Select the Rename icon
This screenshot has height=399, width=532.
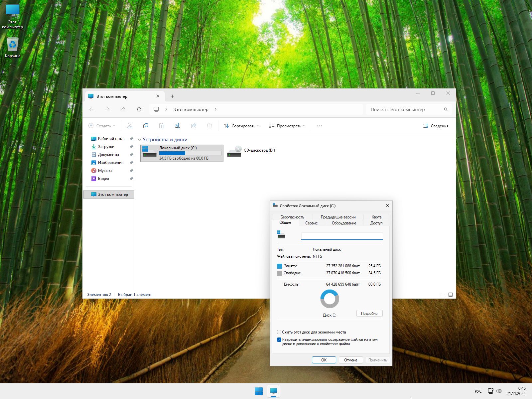click(x=178, y=126)
